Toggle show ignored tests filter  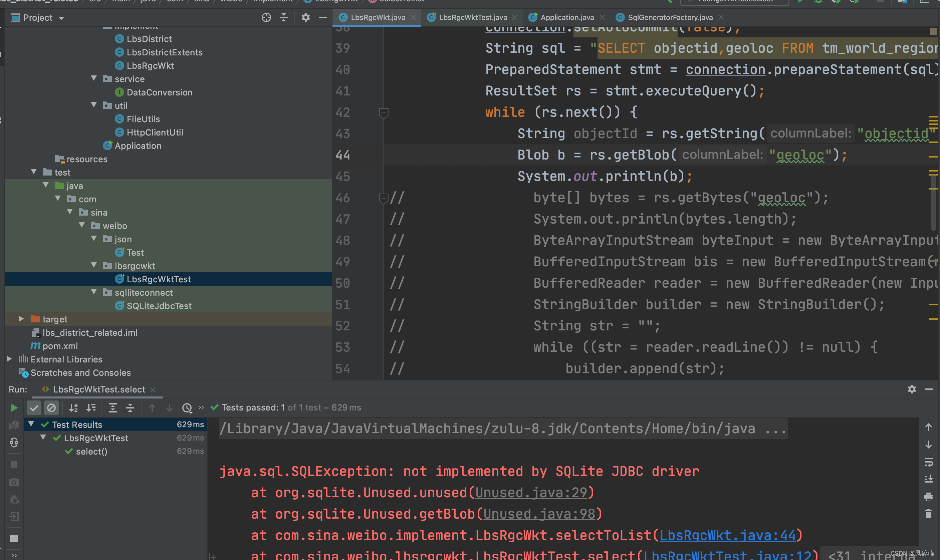pos(51,408)
